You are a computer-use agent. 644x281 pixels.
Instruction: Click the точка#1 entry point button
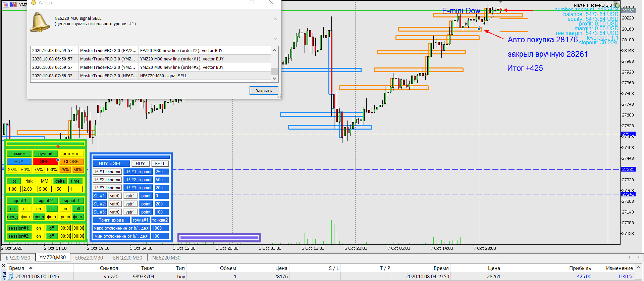[x=141, y=220]
